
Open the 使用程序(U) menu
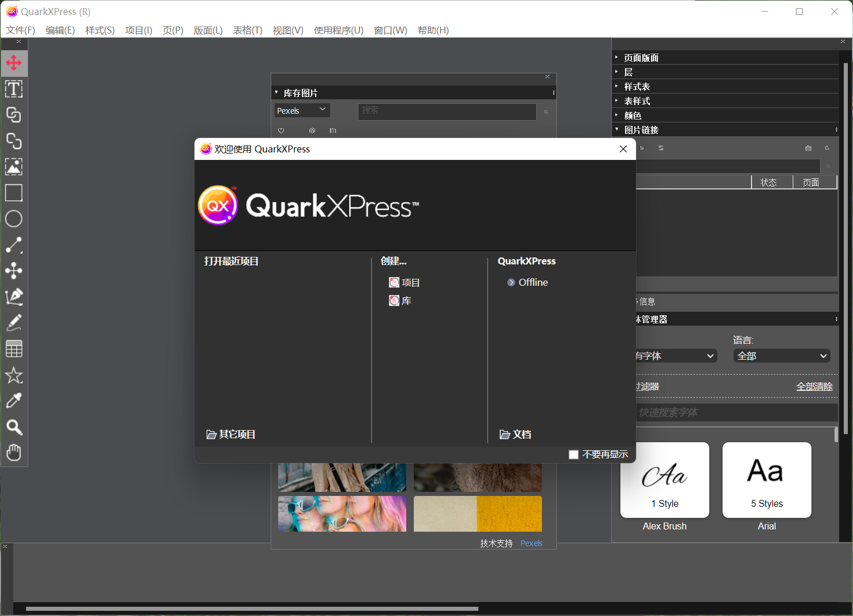click(x=339, y=30)
